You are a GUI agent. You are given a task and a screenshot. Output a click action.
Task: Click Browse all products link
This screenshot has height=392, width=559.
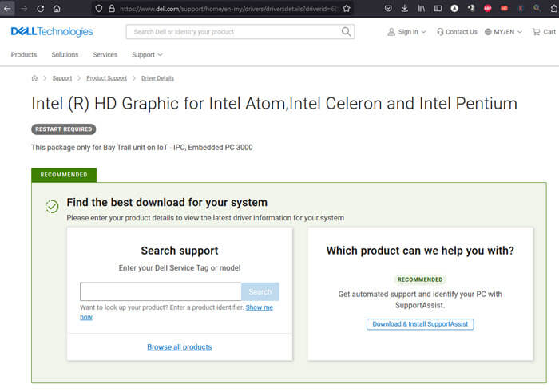coord(180,347)
